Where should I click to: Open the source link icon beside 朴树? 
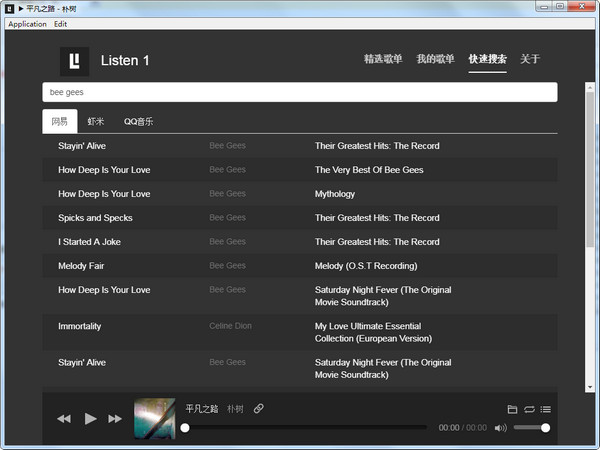point(259,409)
